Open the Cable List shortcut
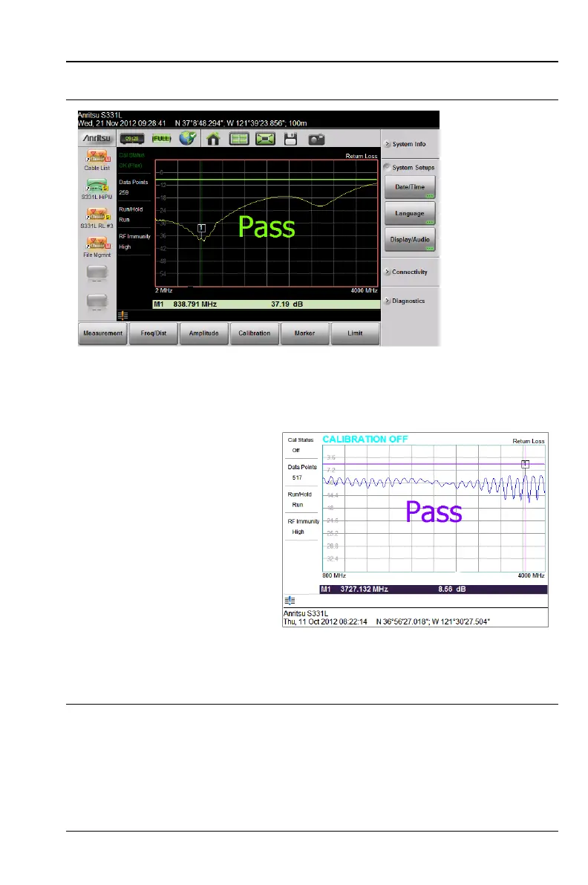Image resolution: width=588 pixels, height=885 pixels. 97,160
